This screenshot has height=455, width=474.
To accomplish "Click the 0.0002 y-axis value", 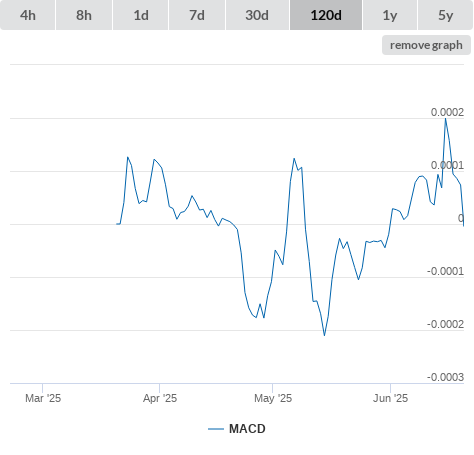I will [447, 112].
